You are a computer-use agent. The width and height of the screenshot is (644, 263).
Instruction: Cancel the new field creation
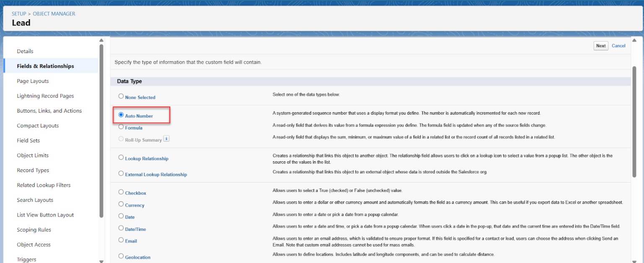[x=618, y=46]
